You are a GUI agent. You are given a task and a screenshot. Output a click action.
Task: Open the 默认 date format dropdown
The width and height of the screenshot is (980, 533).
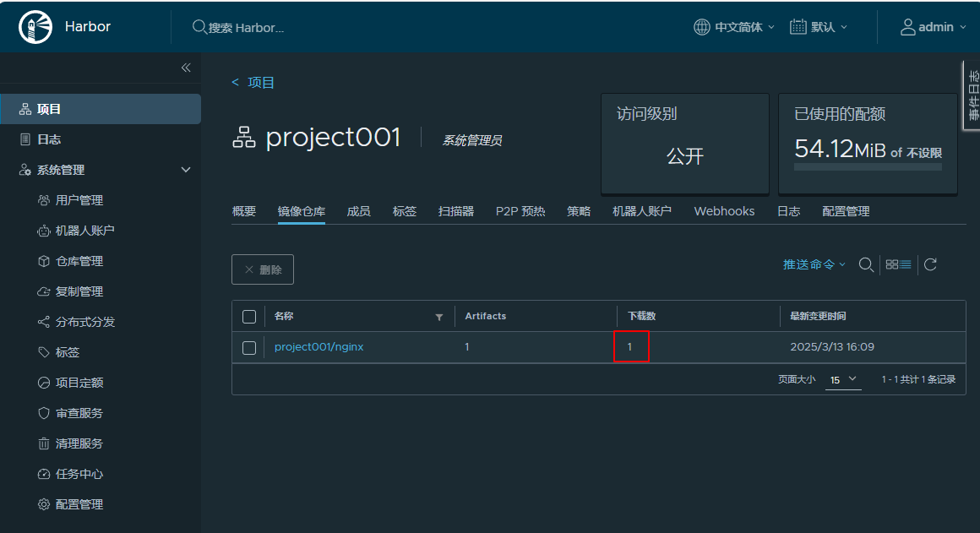pyautogui.click(x=819, y=27)
